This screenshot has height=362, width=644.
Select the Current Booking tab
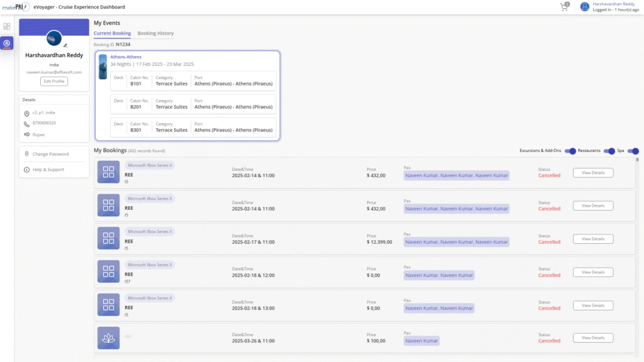pyautogui.click(x=112, y=33)
